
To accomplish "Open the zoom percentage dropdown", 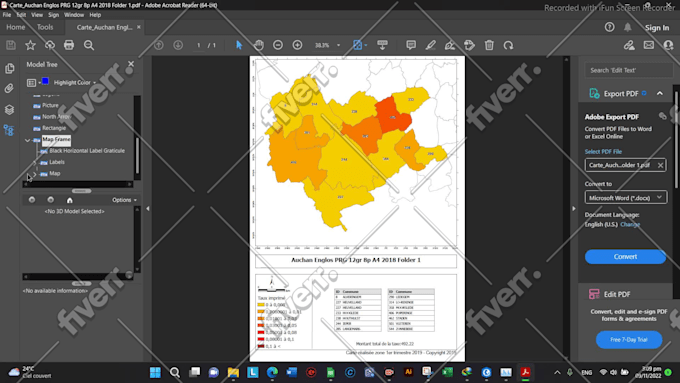I will point(338,45).
